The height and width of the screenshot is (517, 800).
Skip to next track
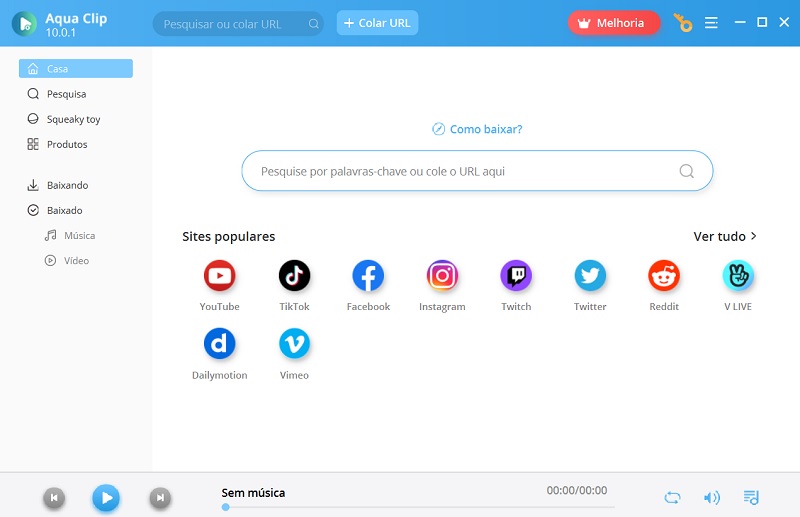pyautogui.click(x=160, y=498)
